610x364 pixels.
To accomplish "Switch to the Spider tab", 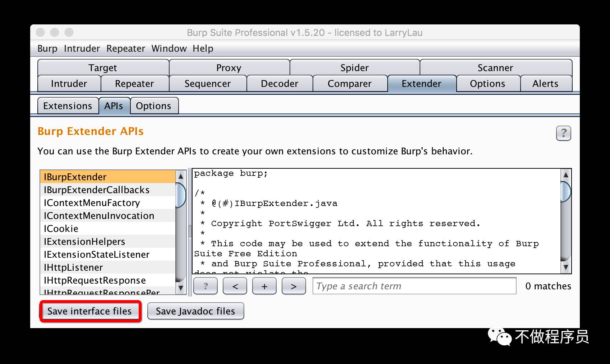I will pyautogui.click(x=355, y=67).
